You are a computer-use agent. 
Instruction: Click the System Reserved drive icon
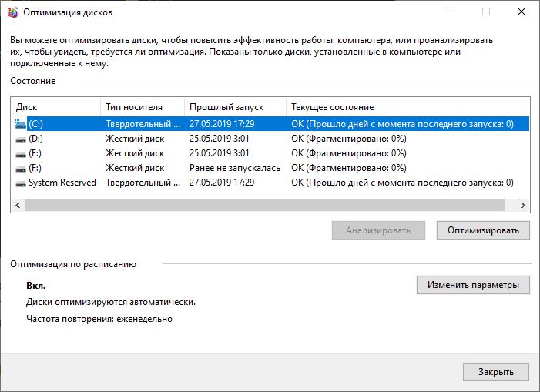tap(21, 183)
